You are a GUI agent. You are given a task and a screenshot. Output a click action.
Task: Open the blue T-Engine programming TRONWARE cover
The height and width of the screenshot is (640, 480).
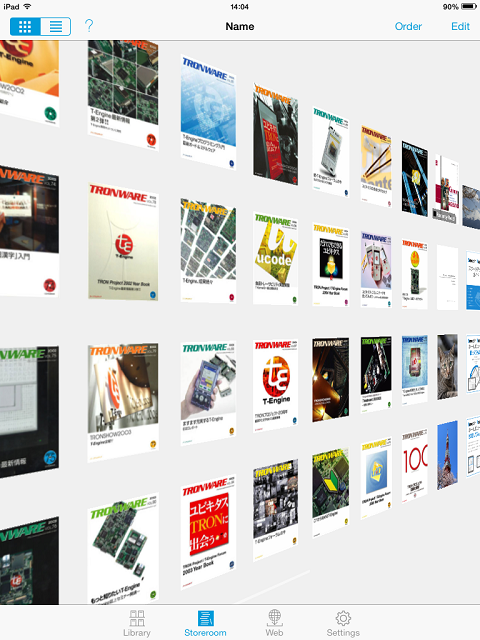click(208, 112)
